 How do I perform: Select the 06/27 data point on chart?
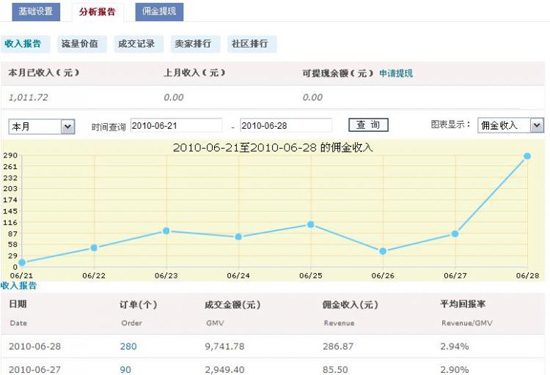tap(455, 234)
